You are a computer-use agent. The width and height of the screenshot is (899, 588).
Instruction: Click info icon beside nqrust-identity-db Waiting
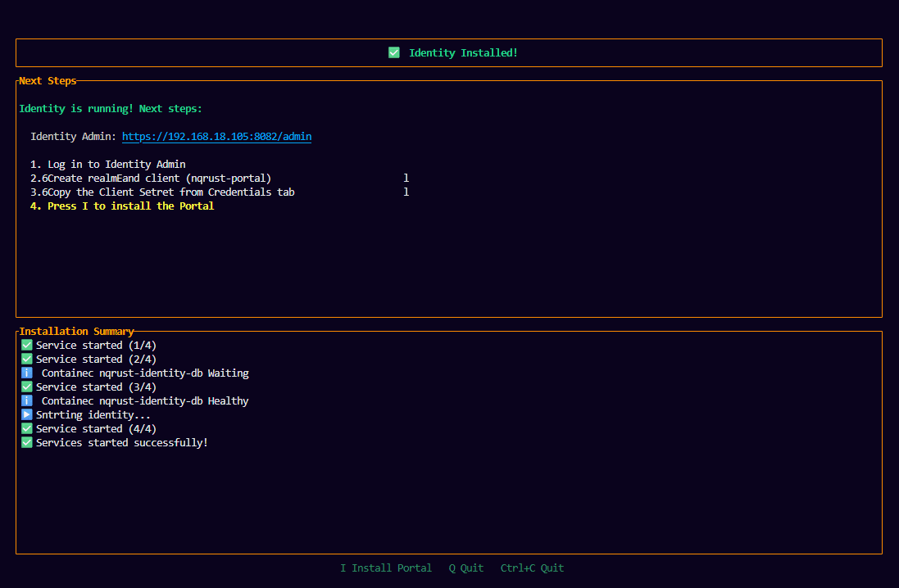tap(27, 373)
